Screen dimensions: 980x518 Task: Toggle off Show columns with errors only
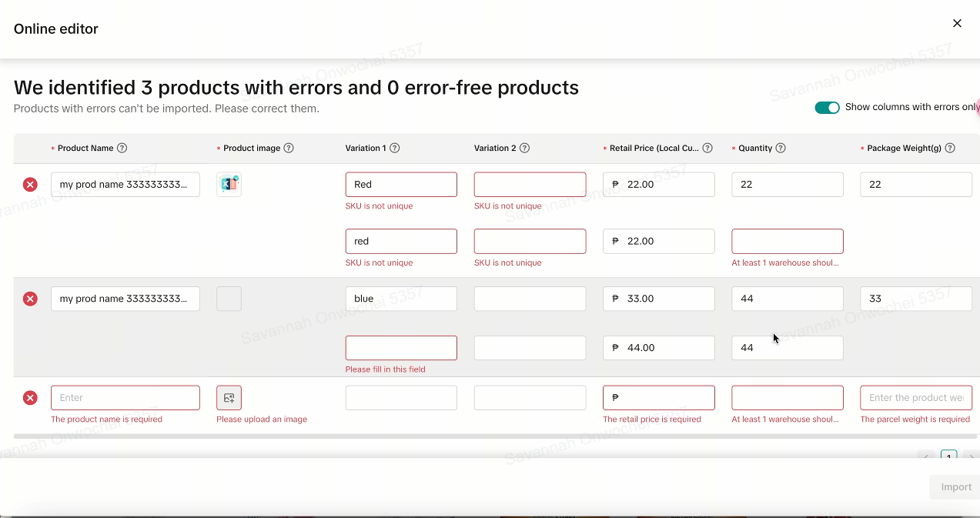[x=827, y=108]
